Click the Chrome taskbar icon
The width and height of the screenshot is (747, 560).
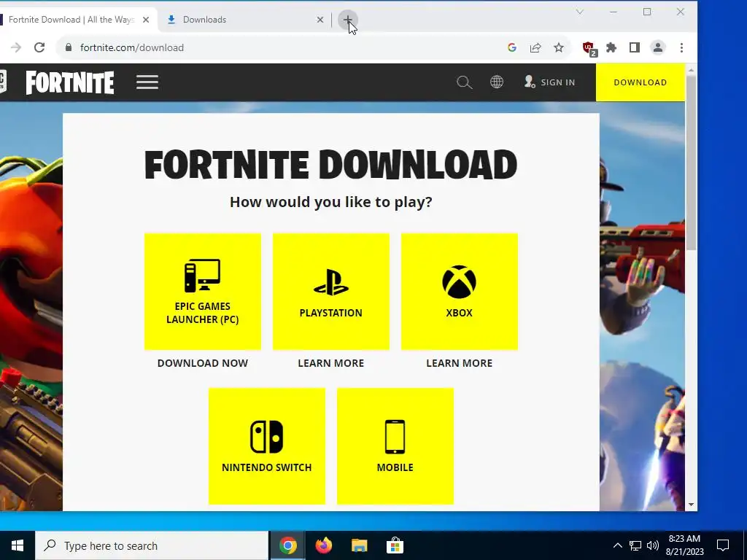[x=287, y=545]
